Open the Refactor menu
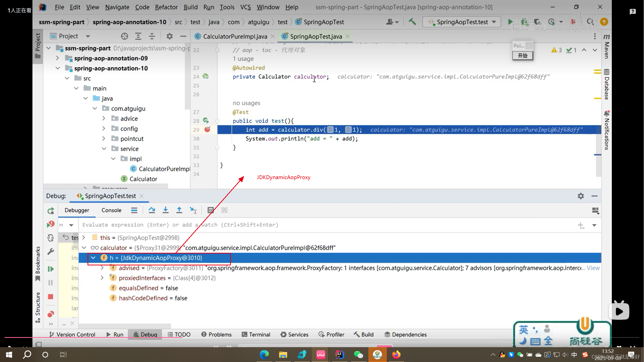The width and height of the screenshot is (644, 362). click(x=166, y=7)
